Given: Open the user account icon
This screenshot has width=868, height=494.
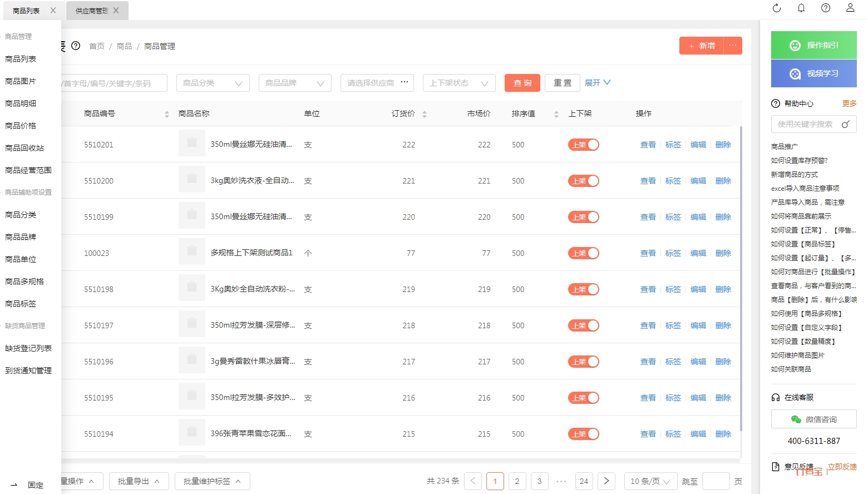Looking at the screenshot, I should (850, 8).
